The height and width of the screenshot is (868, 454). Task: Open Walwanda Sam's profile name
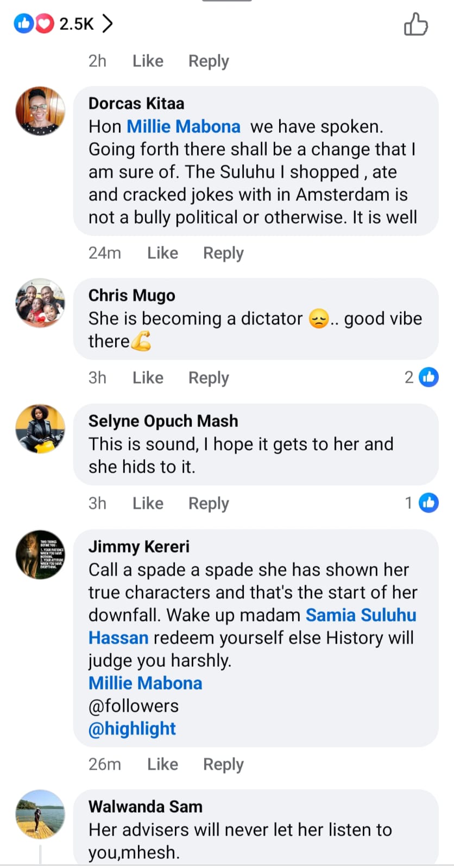tap(145, 807)
